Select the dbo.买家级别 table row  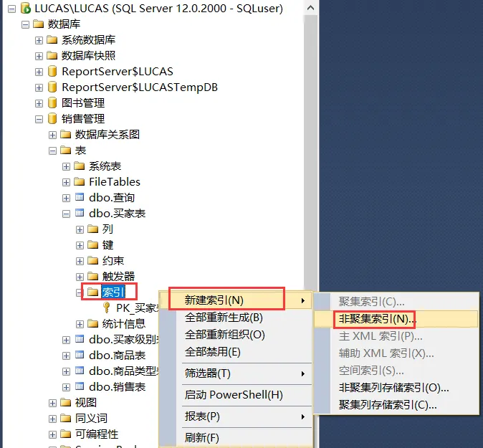[x=124, y=340]
